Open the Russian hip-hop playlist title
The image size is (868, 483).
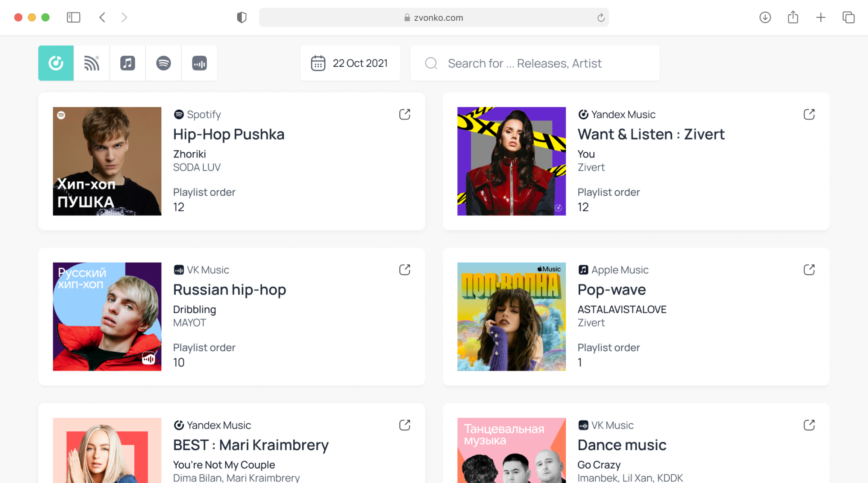(229, 290)
